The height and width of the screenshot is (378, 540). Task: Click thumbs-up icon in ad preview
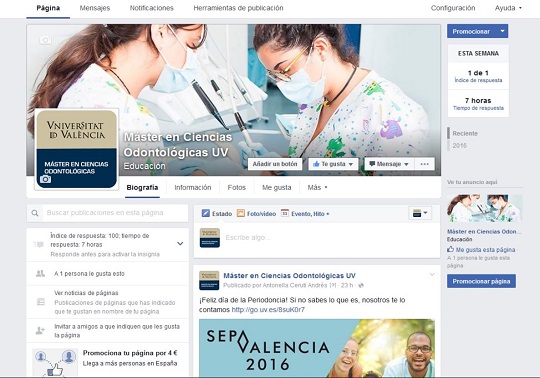tap(450, 249)
